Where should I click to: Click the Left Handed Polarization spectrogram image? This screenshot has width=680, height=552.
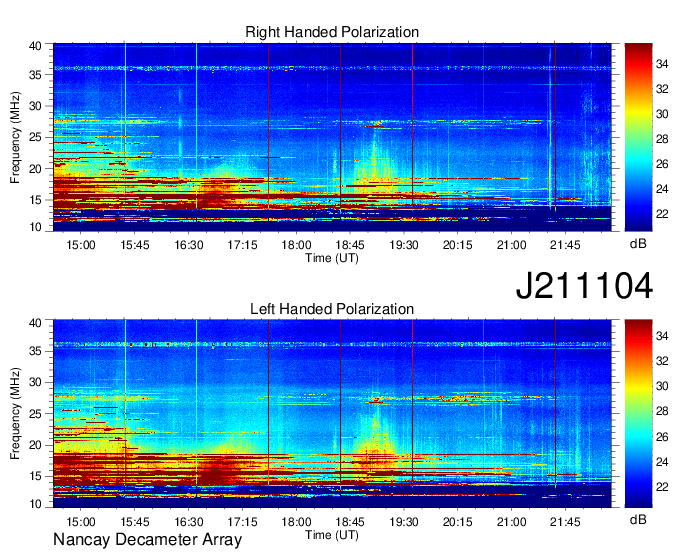[x=332, y=414]
